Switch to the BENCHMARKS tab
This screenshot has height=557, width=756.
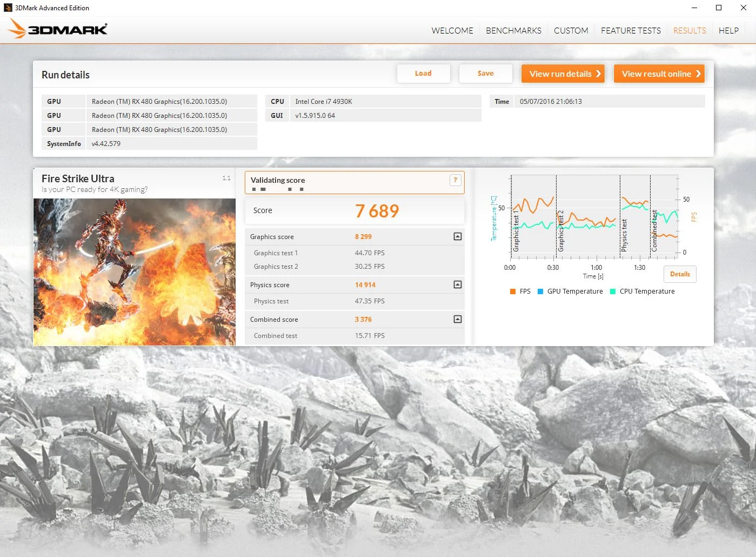click(x=513, y=30)
